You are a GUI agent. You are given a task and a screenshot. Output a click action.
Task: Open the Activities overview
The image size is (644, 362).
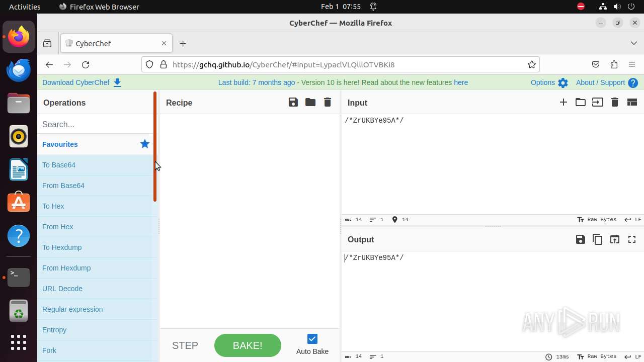(x=25, y=7)
